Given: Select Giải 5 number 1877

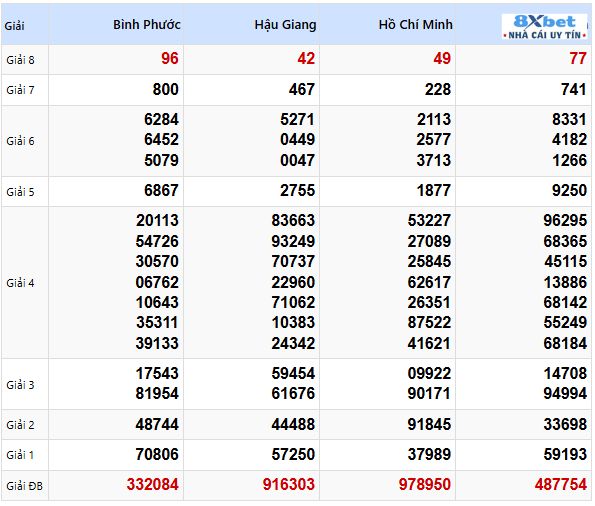Looking at the screenshot, I should 433,191.
